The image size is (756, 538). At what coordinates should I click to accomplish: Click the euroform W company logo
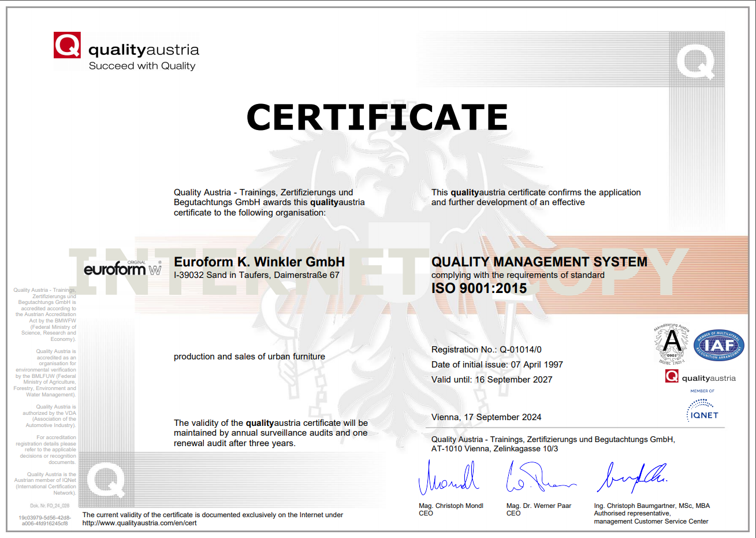[x=122, y=269]
